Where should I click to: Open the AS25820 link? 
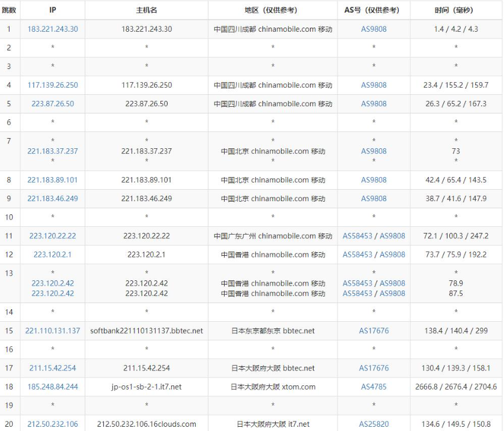(374, 424)
